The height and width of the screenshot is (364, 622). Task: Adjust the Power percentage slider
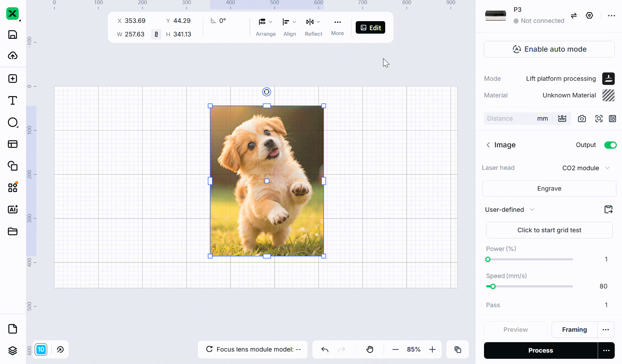click(x=488, y=259)
